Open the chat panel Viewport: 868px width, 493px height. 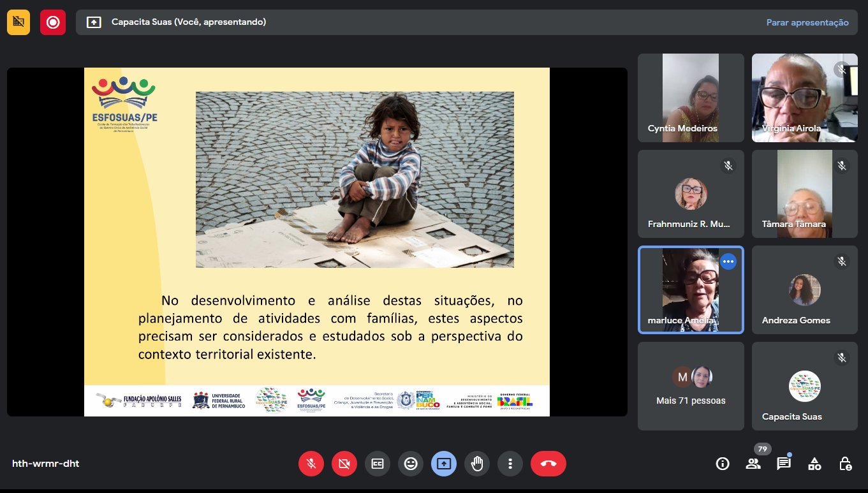(784, 464)
